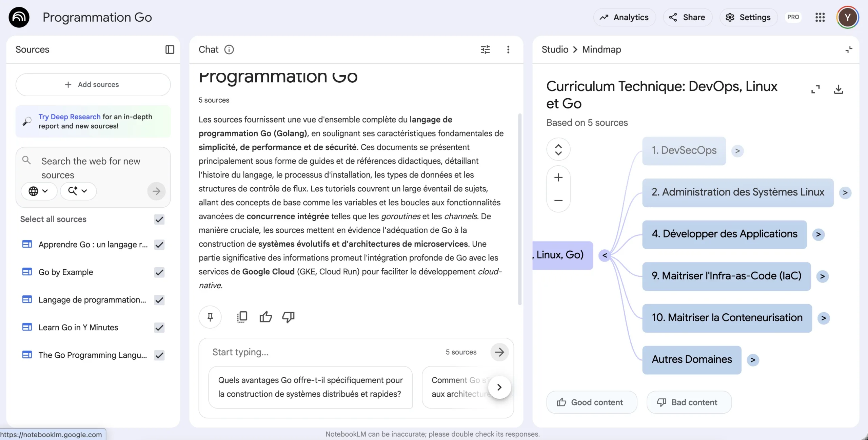This screenshot has height=440, width=868.
Task: Untick the Learn Go in Y Minutes source
Action: click(159, 328)
